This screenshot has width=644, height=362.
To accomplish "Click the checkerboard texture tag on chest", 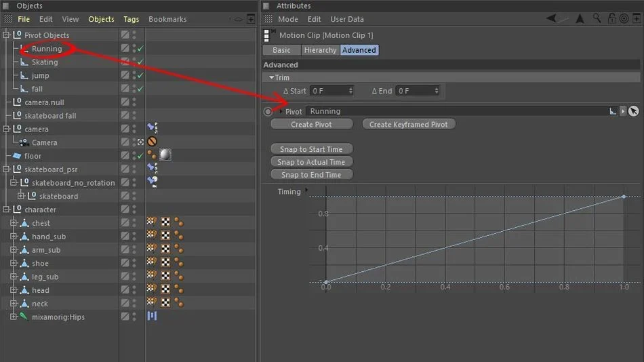I will [x=165, y=222].
